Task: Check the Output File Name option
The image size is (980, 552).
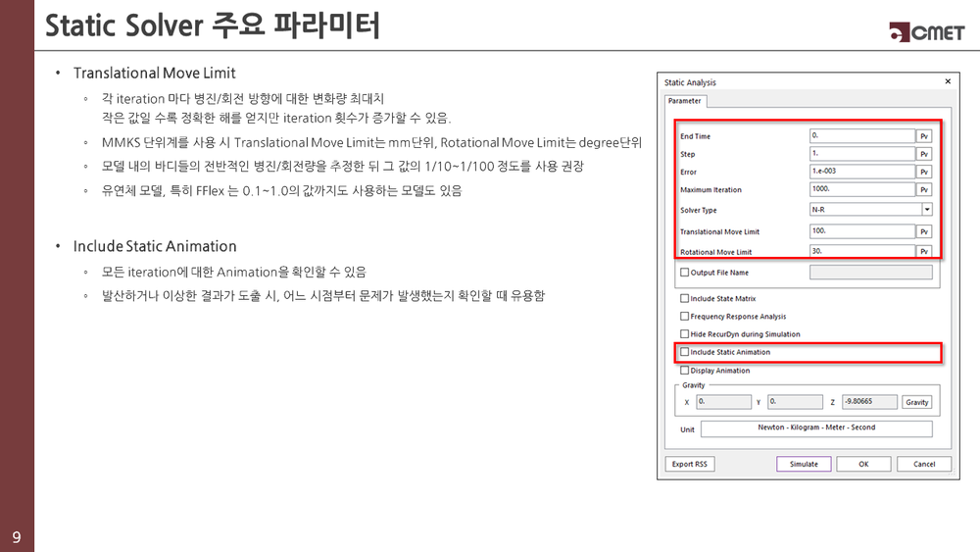Action: [x=685, y=273]
